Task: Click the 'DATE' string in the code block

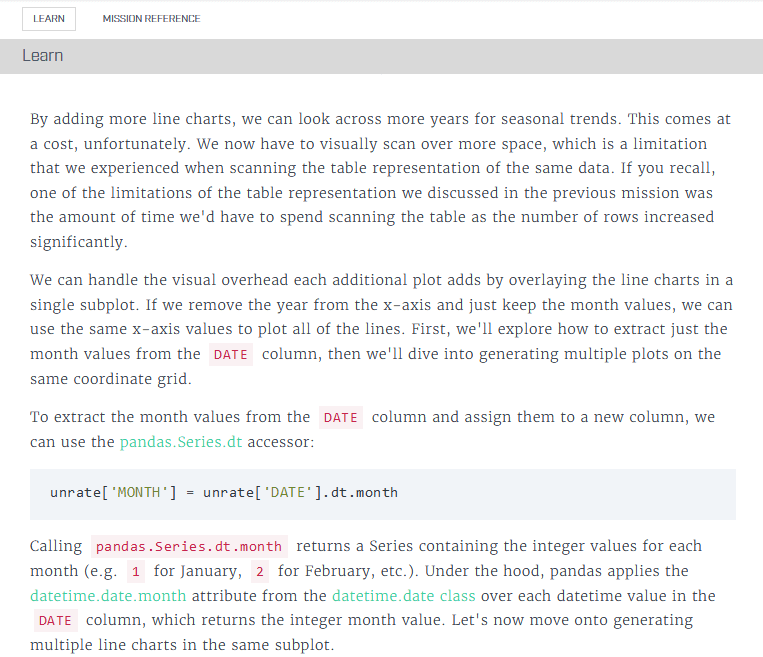Action: pos(285,493)
